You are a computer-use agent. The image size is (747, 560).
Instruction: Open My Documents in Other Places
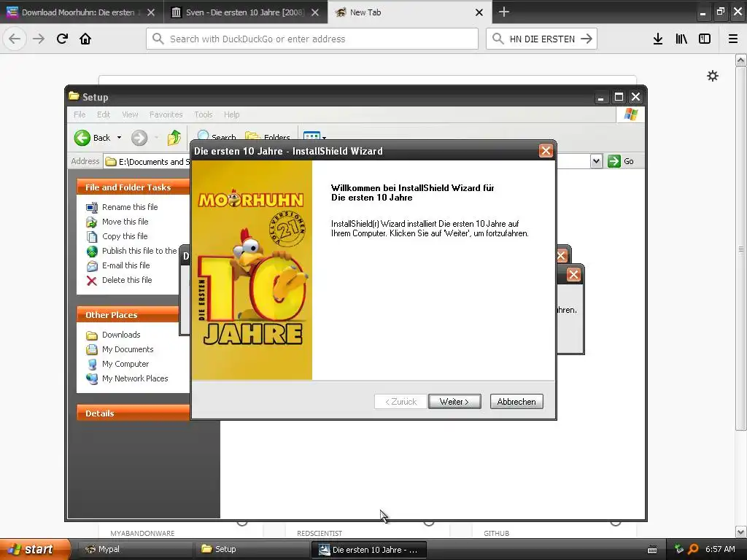click(x=128, y=349)
